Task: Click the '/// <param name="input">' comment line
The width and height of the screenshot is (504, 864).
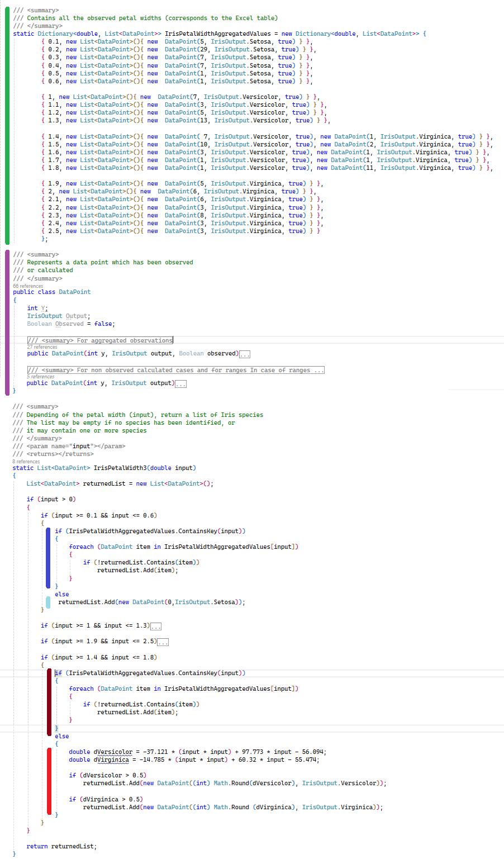Action: (x=69, y=446)
